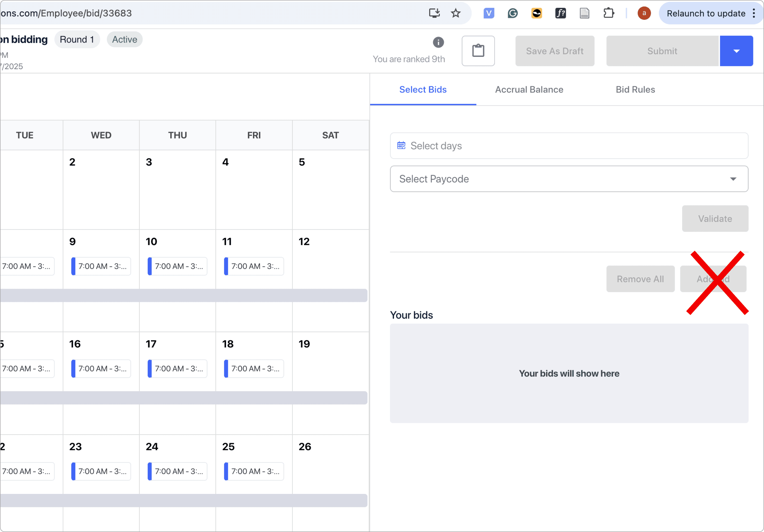Click the blue V extension icon
The image size is (764, 532).
click(x=488, y=13)
